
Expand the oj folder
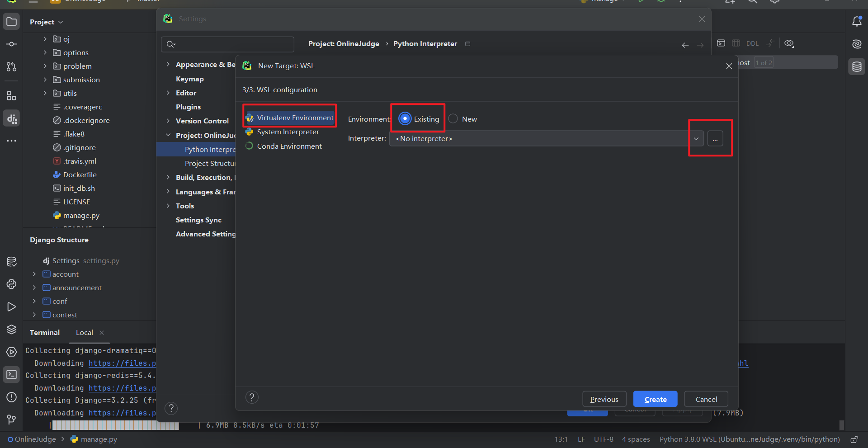(45, 39)
